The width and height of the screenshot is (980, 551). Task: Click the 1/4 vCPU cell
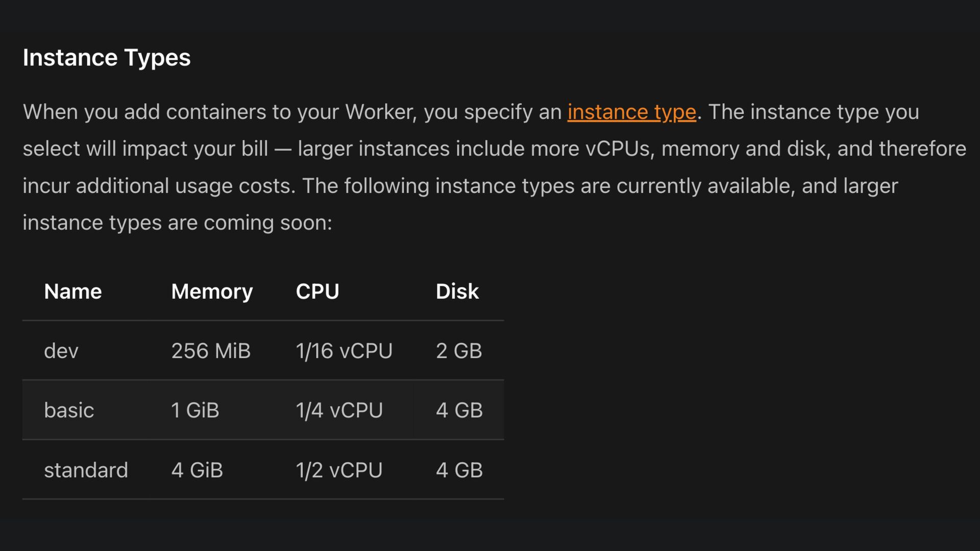coord(339,410)
